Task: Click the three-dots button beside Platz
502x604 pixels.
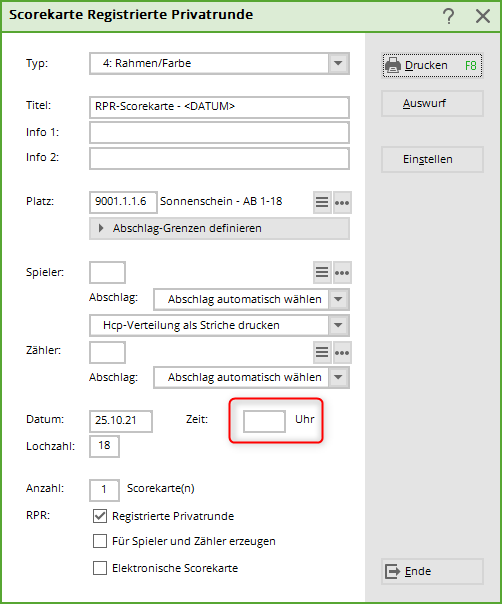Action: pyautogui.click(x=342, y=202)
